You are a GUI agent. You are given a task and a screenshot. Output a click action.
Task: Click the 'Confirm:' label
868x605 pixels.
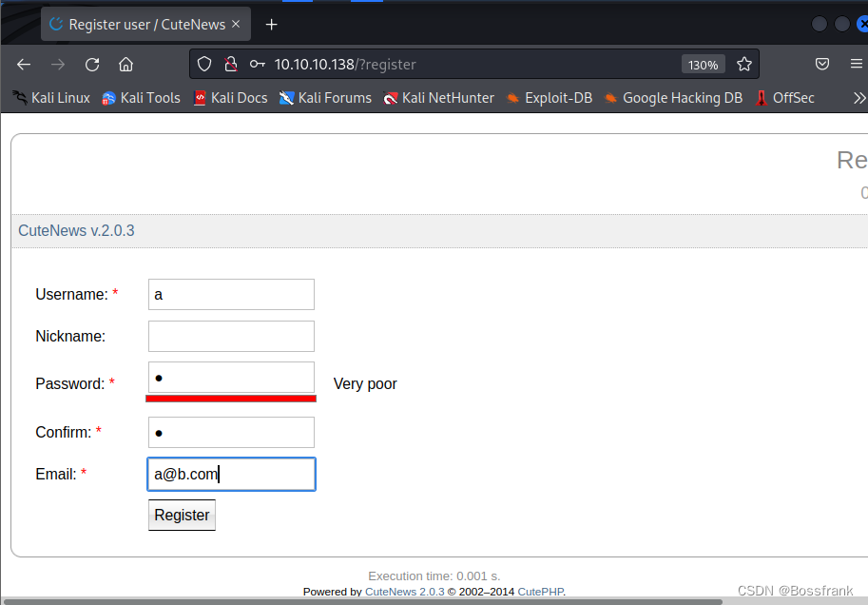(x=64, y=432)
